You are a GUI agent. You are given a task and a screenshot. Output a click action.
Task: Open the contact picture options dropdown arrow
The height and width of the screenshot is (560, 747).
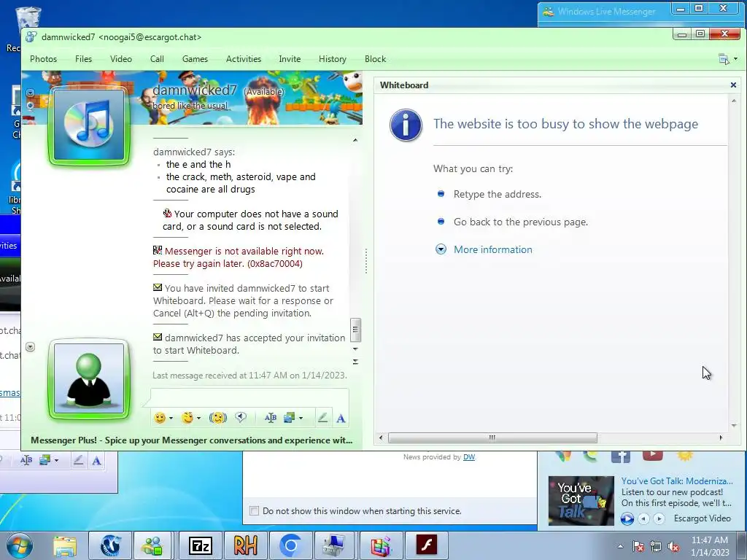coord(30,93)
